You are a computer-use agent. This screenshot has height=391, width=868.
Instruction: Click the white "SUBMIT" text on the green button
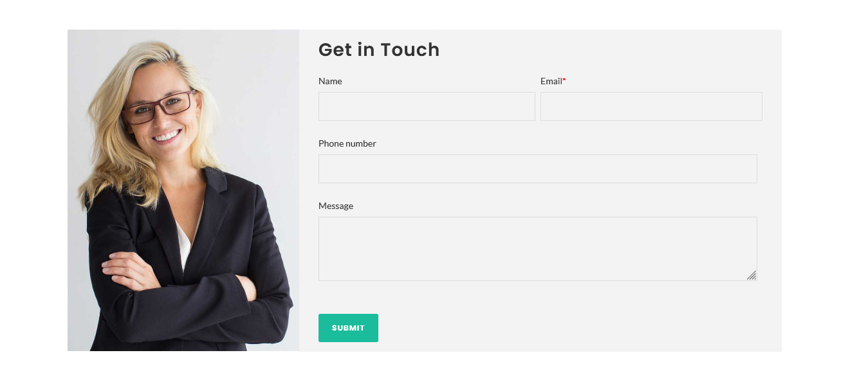point(348,328)
